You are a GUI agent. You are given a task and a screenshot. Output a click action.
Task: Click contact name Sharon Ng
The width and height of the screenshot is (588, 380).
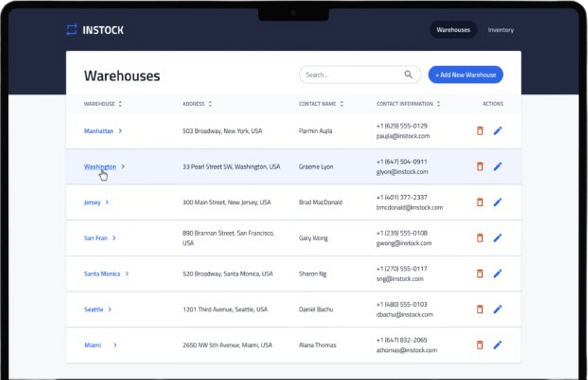[x=313, y=274]
